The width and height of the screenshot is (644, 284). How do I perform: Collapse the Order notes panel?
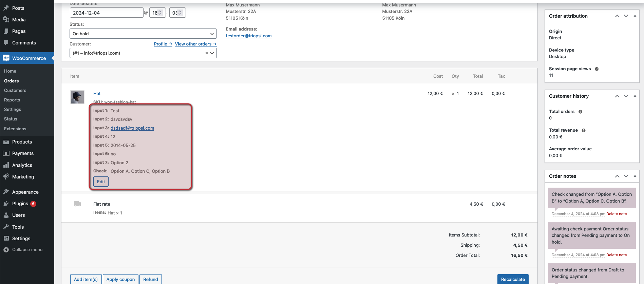(635, 176)
